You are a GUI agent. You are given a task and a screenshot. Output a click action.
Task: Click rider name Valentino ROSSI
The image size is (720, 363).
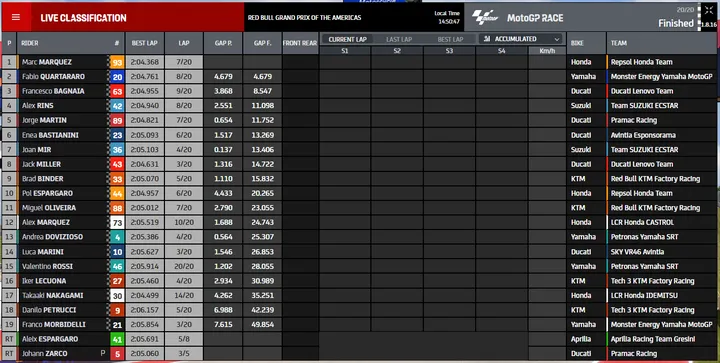tap(47, 266)
